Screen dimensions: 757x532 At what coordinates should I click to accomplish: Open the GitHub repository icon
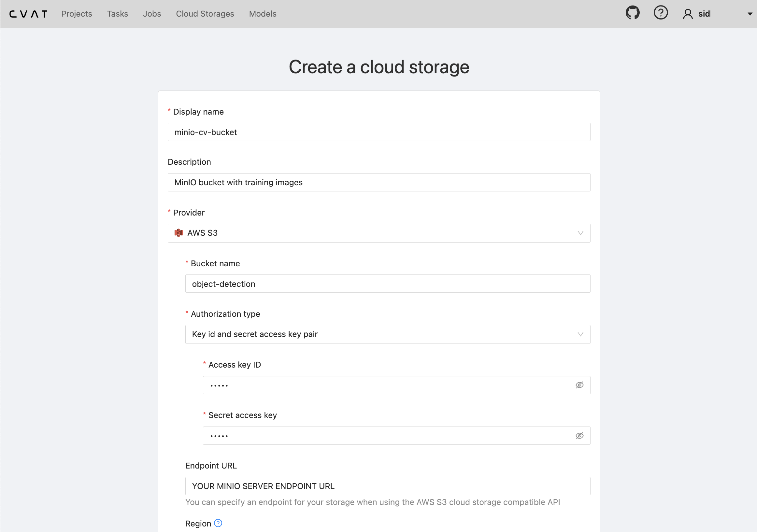[632, 13]
